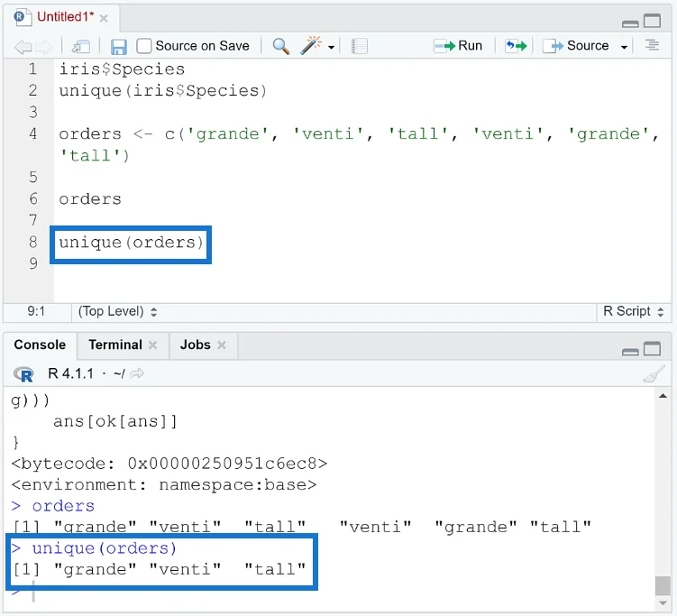Close the Terminal tab

coord(153,345)
